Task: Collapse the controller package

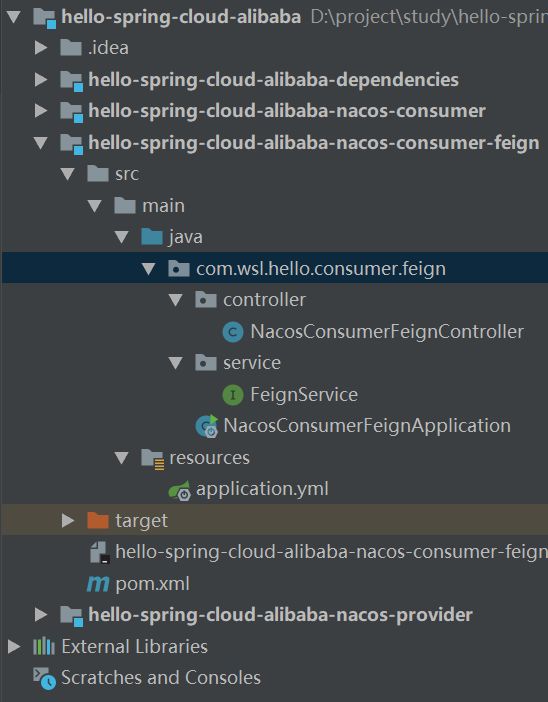Action: point(176,300)
